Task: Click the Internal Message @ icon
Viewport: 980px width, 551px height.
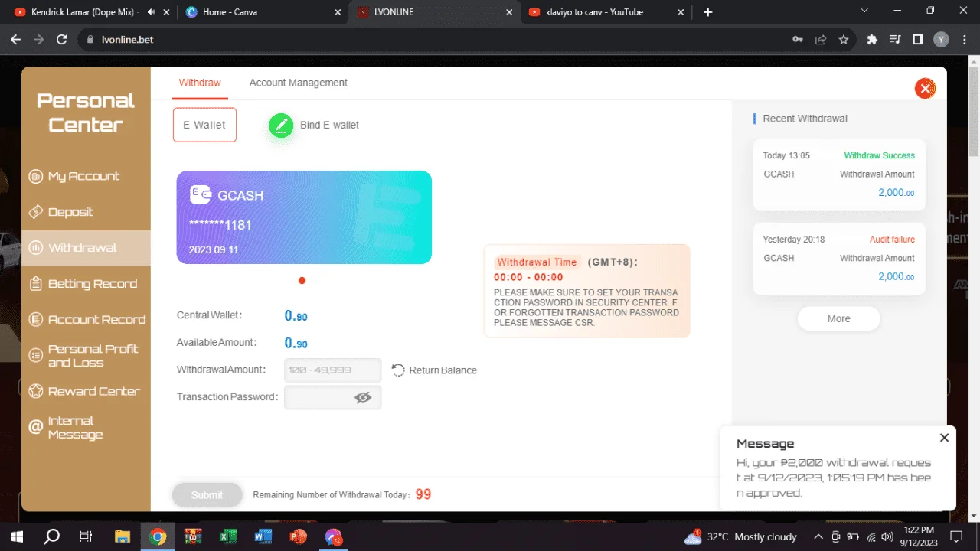Action: (x=35, y=427)
